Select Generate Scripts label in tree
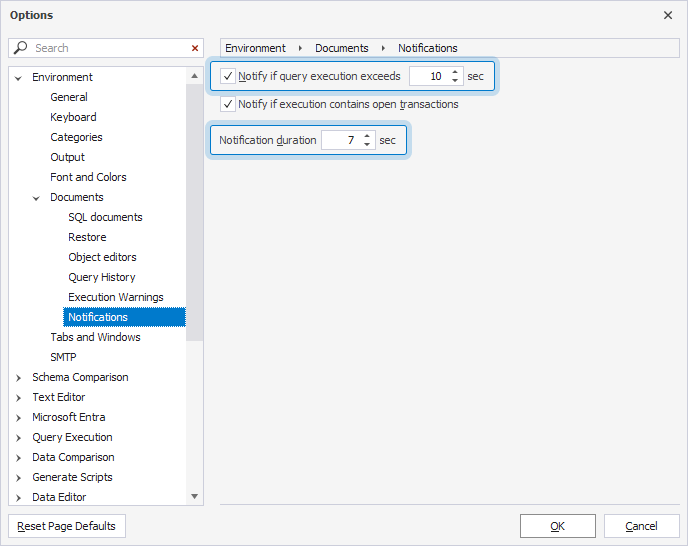The width and height of the screenshot is (688, 546). click(x=72, y=477)
